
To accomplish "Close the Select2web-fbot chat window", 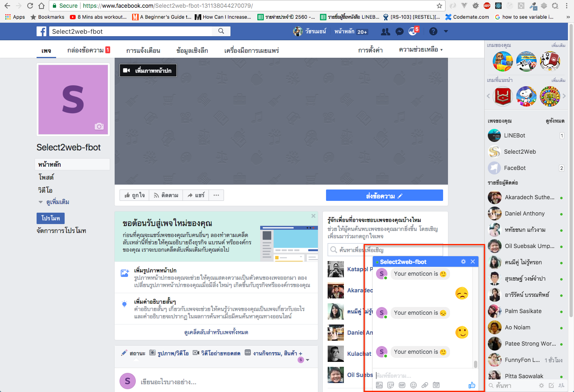I will [x=473, y=261].
